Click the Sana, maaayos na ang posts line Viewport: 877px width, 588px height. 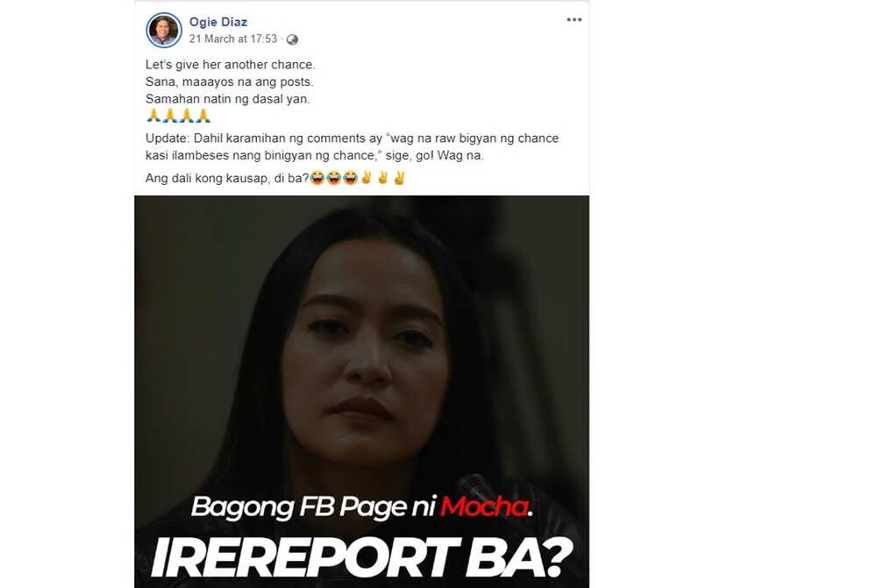pyautogui.click(x=229, y=81)
